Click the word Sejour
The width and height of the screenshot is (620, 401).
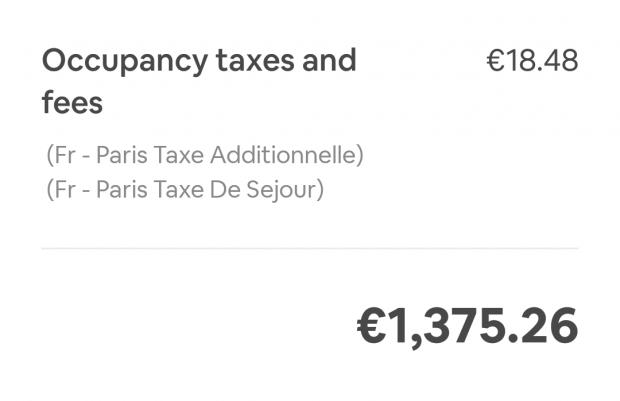coord(284,189)
